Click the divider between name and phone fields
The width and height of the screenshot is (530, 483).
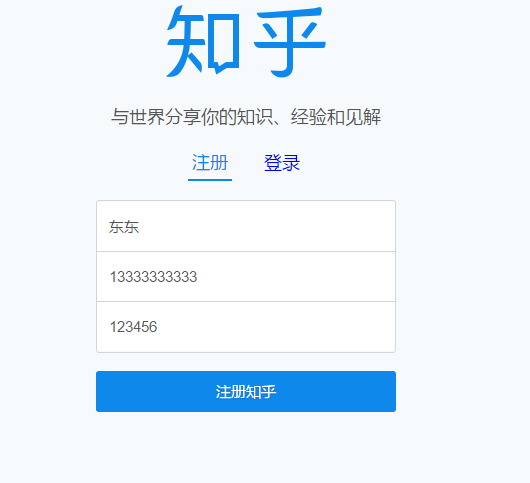pos(246,251)
